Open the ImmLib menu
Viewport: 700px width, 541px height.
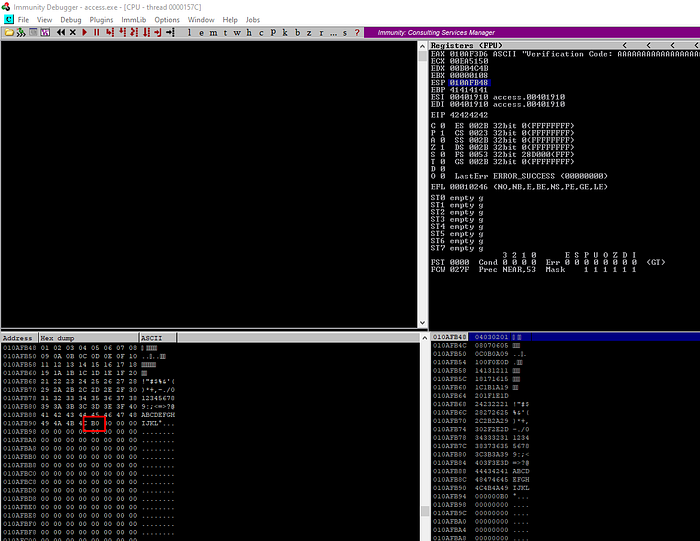tap(133, 19)
